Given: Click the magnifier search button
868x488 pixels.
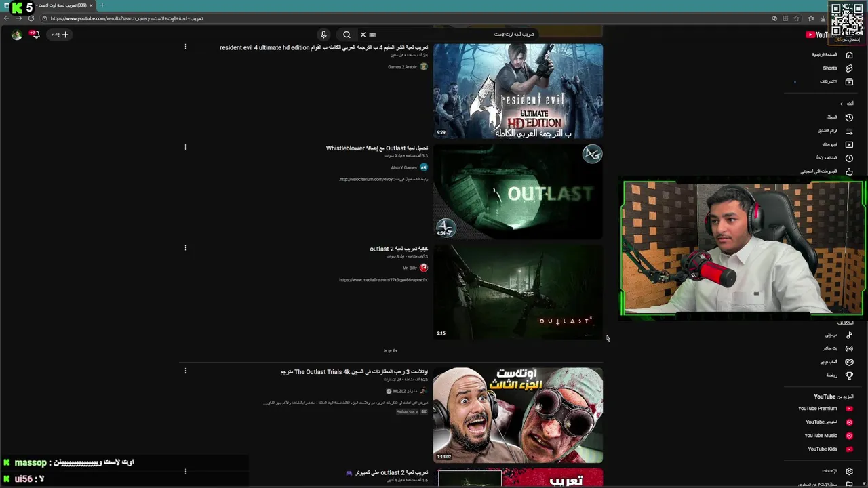Looking at the screenshot, I should [347, 34].
